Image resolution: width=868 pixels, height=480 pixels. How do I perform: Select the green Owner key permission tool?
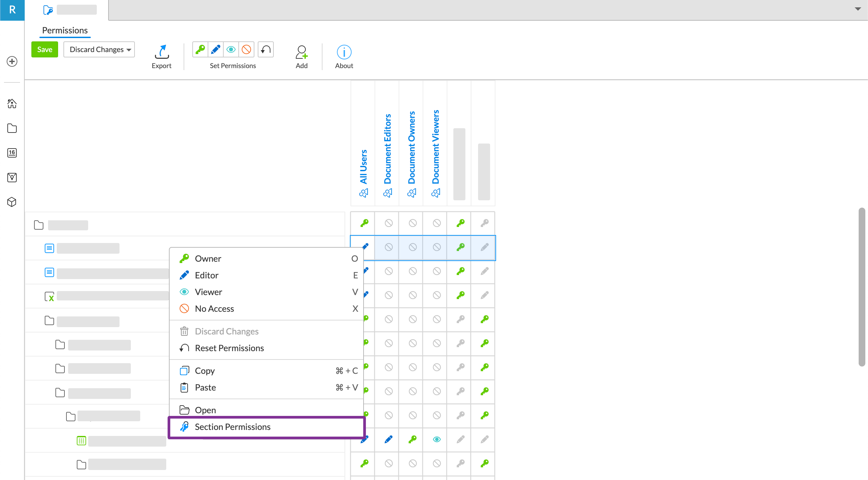tap(200, 50)
